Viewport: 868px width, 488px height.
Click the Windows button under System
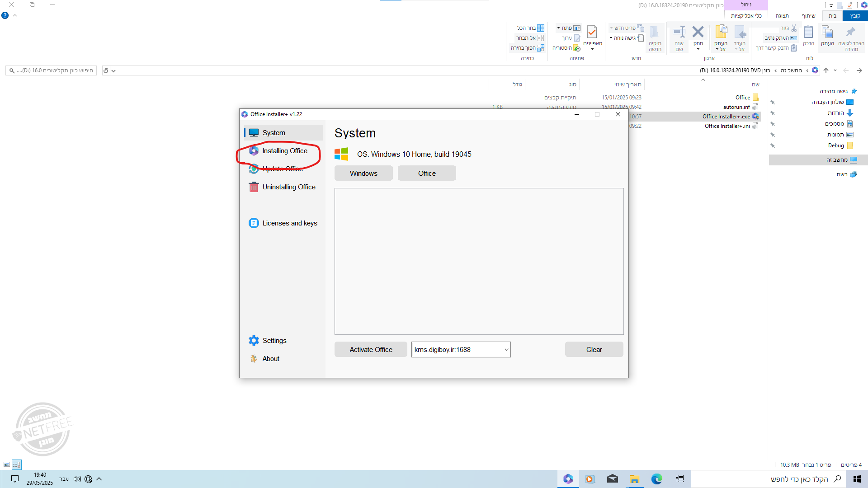[x=363, y=174]
